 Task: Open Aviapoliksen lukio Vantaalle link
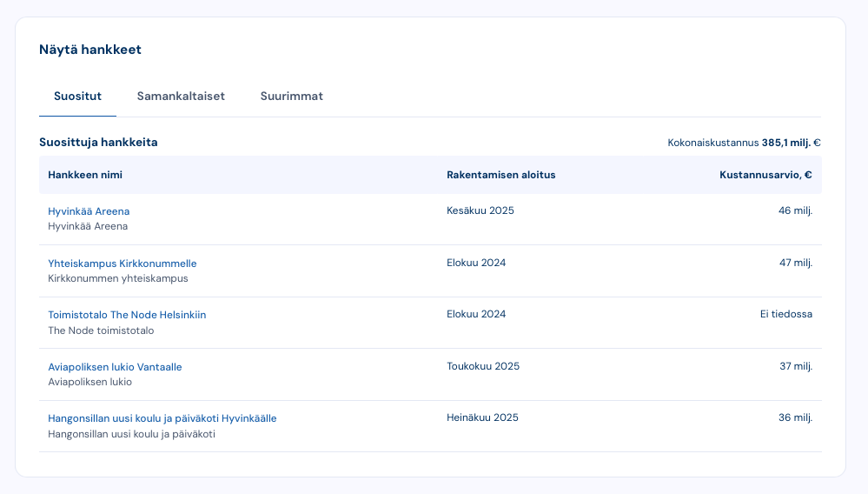tap(115, 367)
